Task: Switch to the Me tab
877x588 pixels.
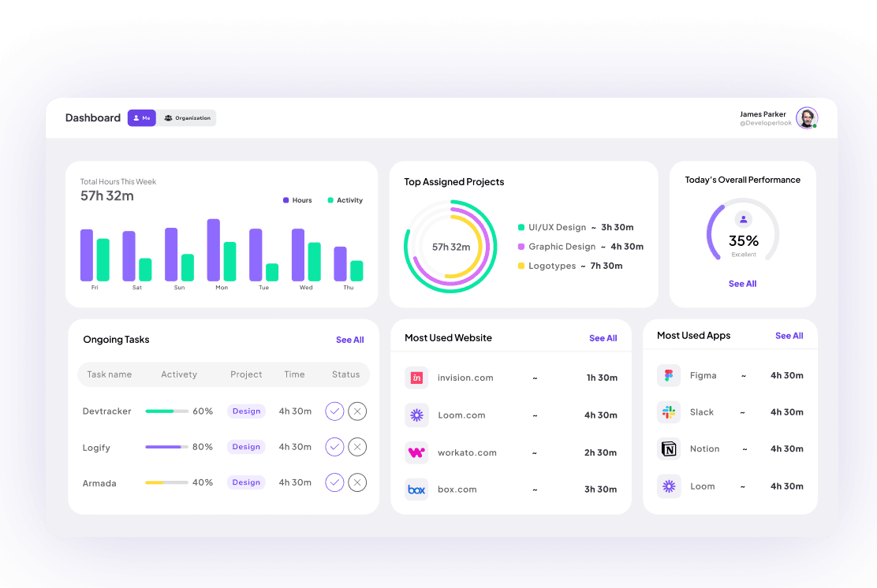Action: [141, 117]
